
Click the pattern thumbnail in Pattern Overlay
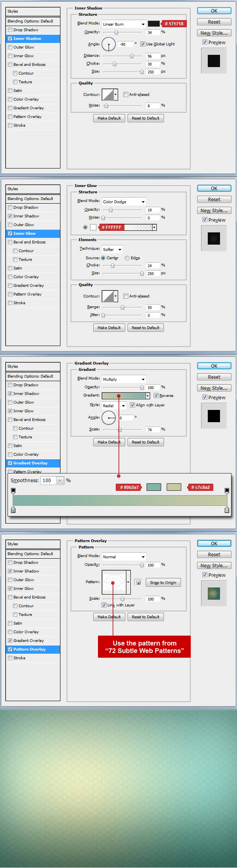(x=114, y=582)
